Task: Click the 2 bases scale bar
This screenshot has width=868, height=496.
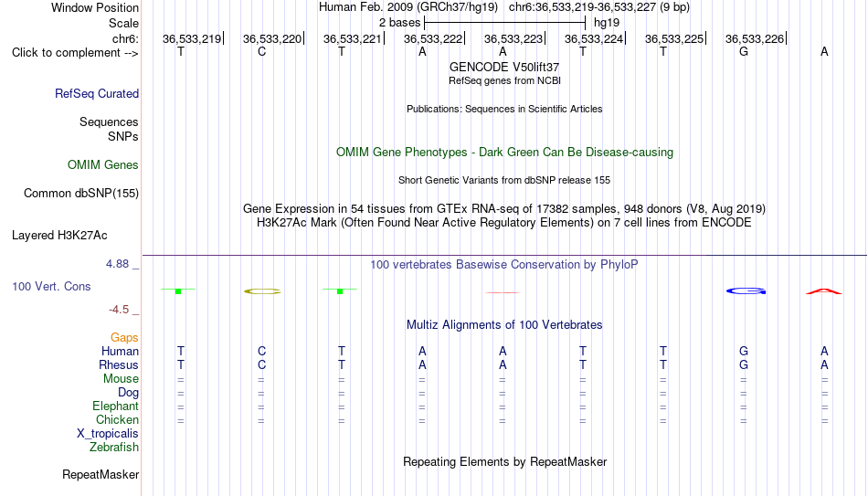Action: coord(504,23)
